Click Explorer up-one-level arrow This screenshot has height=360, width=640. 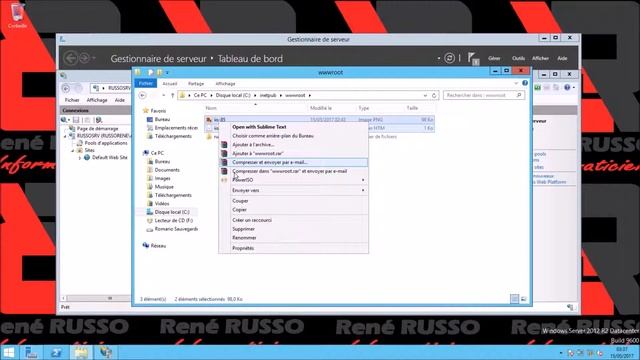(x=173, y=95)
